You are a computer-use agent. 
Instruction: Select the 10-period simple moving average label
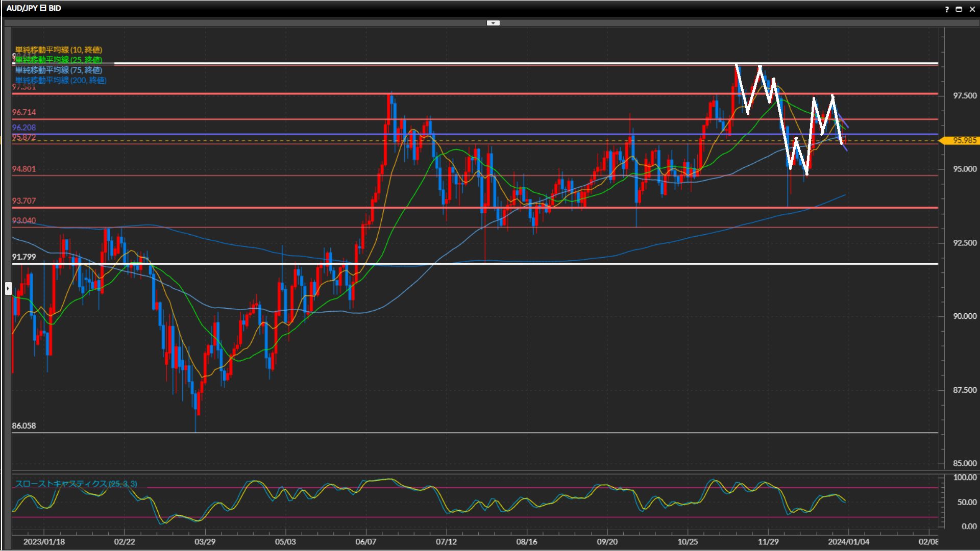click(58, 49)
